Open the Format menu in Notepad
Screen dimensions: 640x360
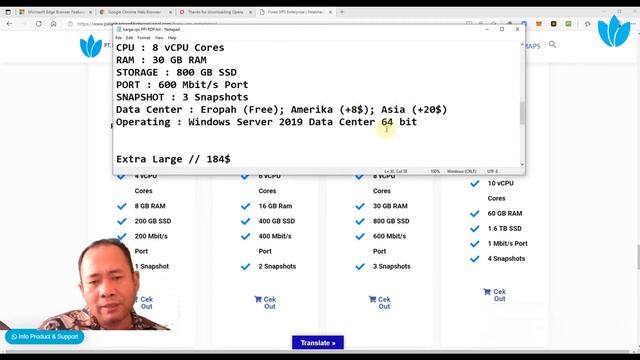[x=144, y=38]
